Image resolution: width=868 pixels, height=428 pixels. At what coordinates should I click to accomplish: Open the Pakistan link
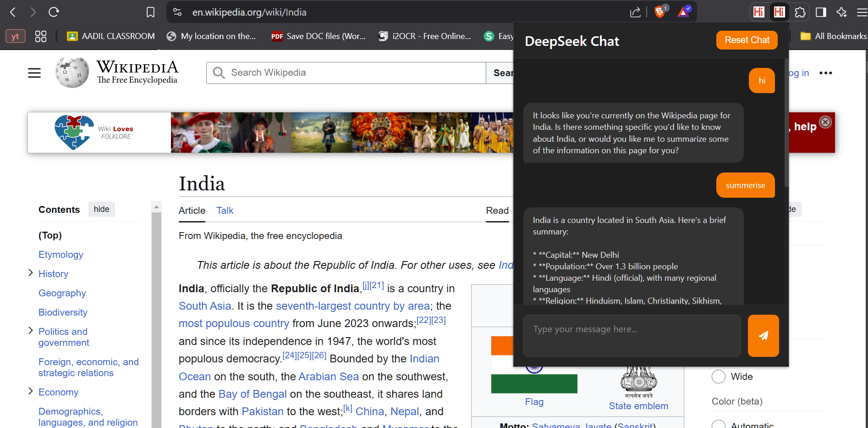pos(263,411)
